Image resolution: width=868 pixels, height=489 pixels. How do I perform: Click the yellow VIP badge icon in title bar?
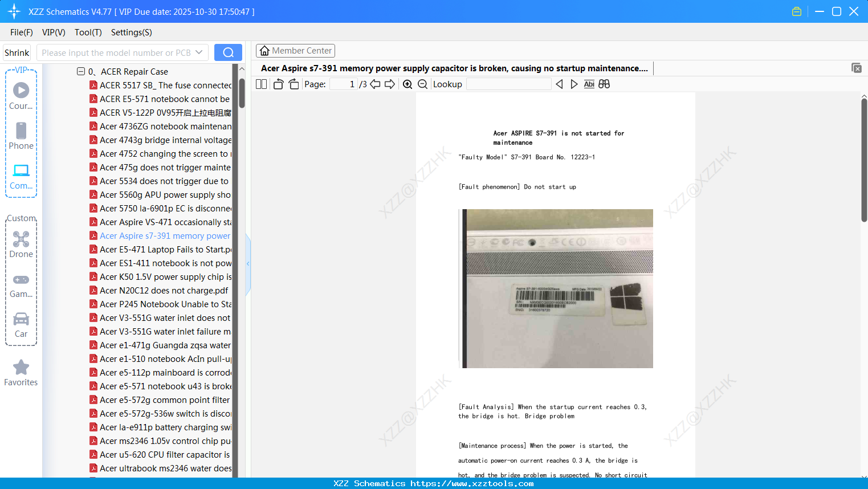click(797, 11)
